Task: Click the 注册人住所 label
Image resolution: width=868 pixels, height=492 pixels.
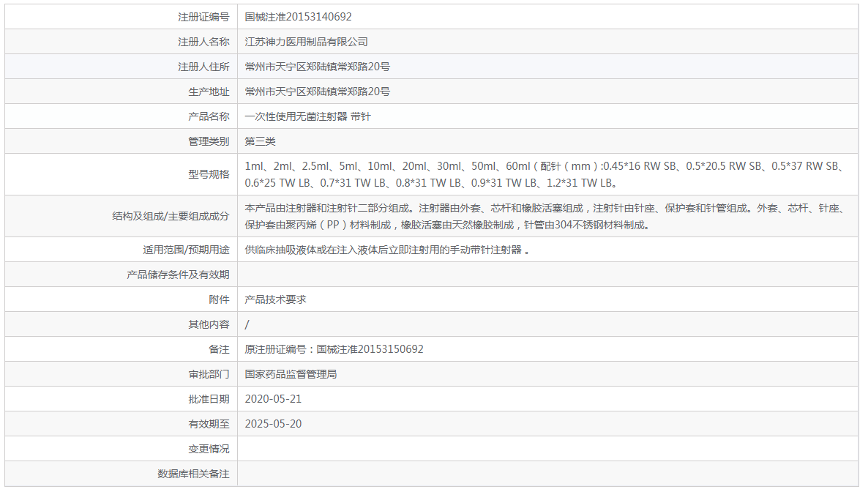Action: coord(203,67)
